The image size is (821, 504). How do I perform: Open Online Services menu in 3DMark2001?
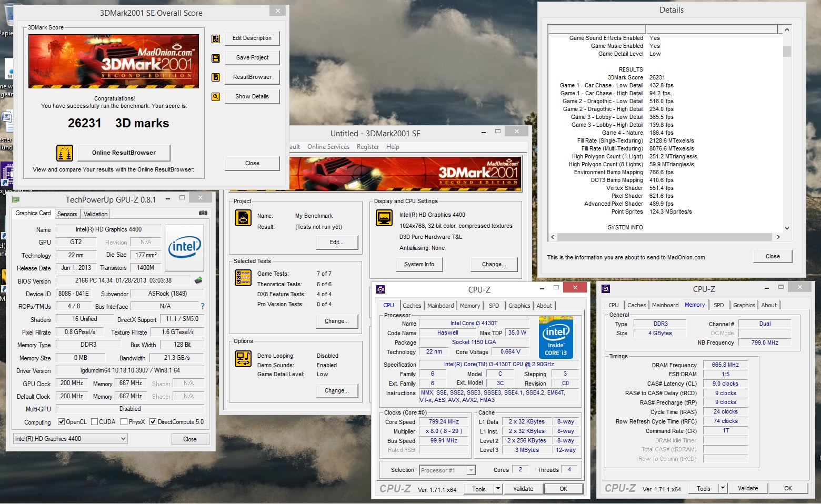(x=328, y=147)
